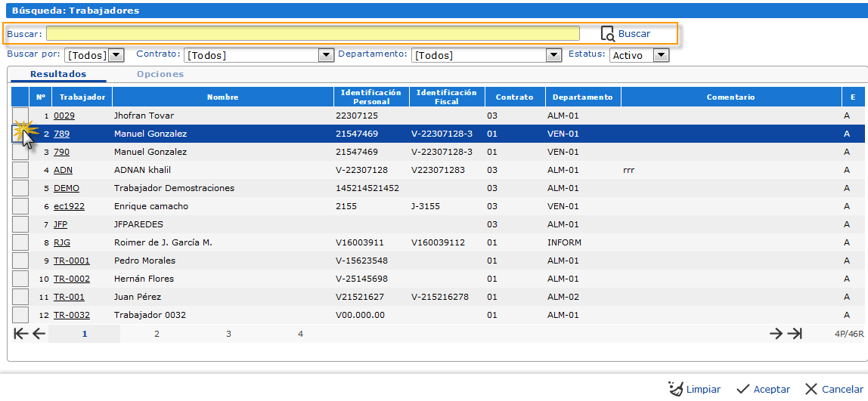Go to next results page arrow

(776, 334)
